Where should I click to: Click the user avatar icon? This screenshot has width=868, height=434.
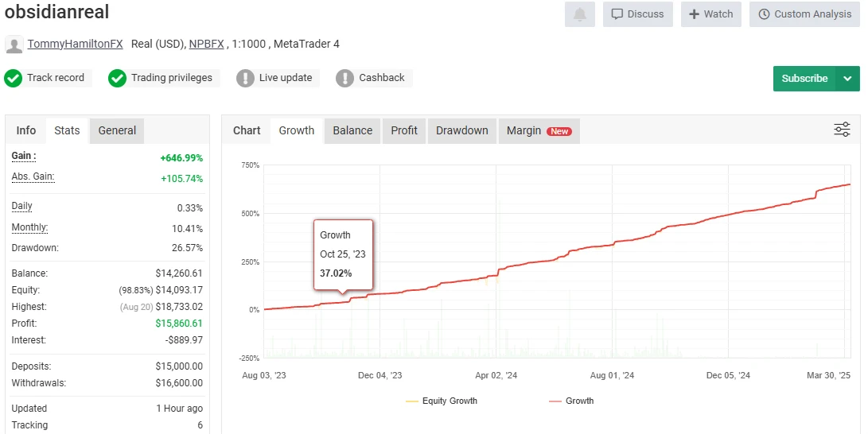coord(14,45)
